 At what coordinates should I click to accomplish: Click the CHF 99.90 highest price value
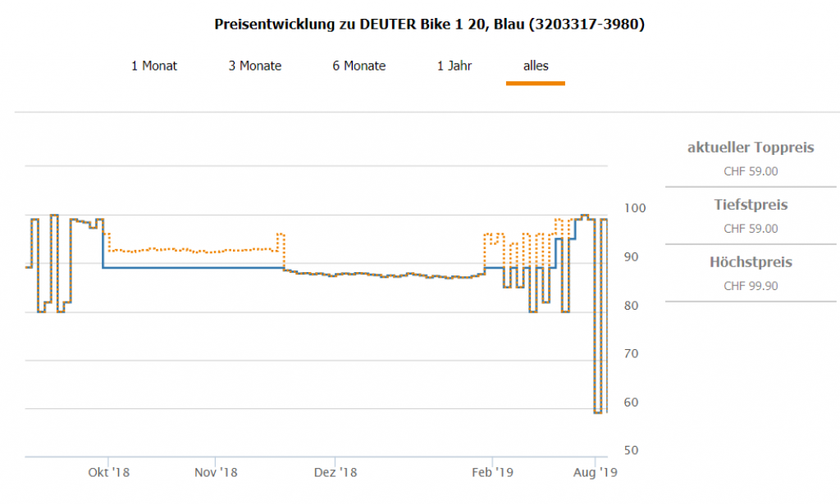coord(750,286)
